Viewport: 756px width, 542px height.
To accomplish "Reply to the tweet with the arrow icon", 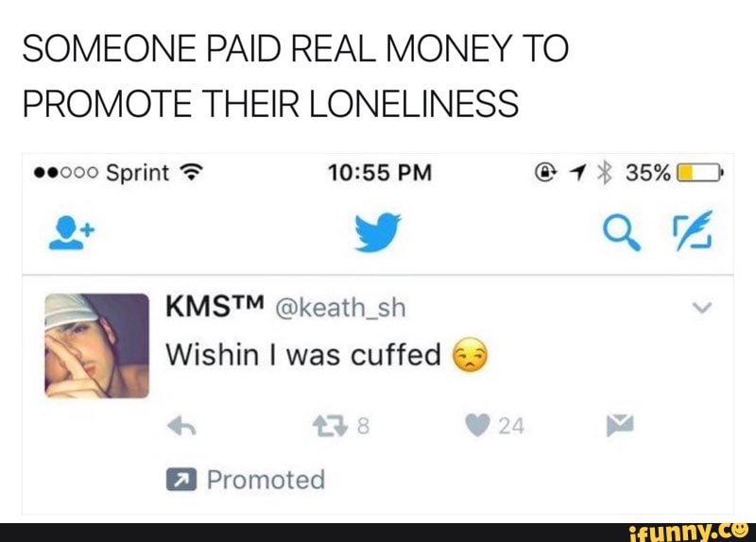I will click(181, 426).
